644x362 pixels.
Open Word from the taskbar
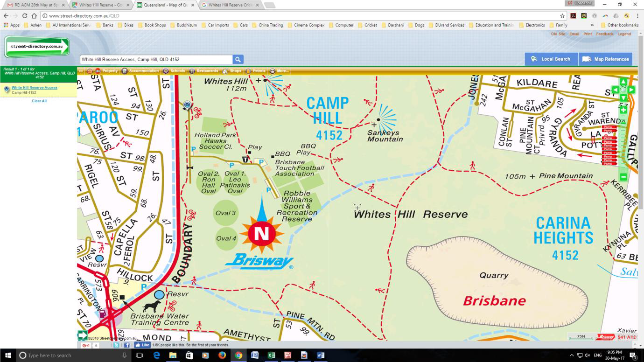321,355
